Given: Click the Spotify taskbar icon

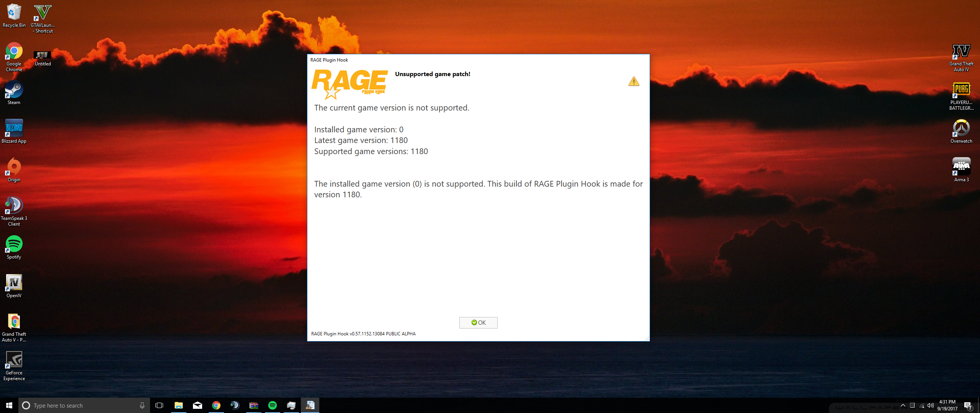Looking at the screenshot, I should point(272,405).
